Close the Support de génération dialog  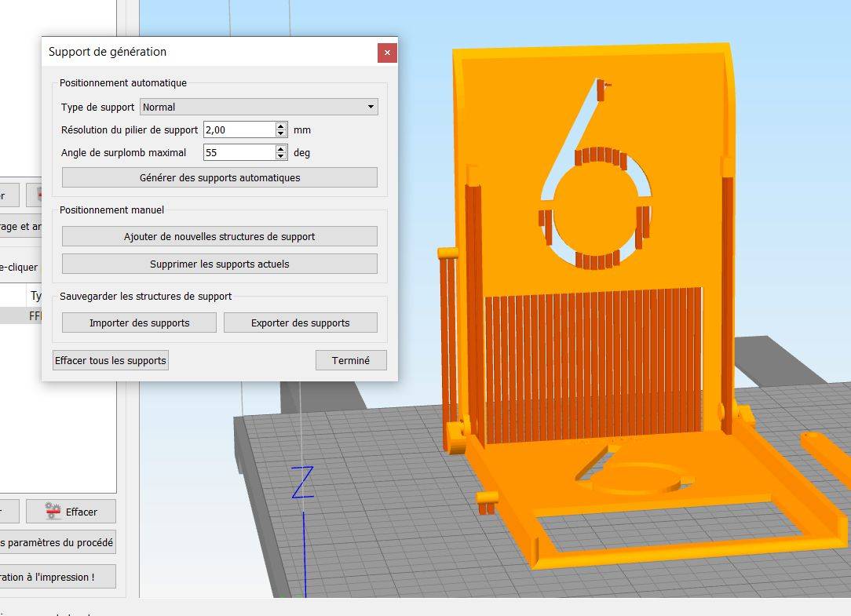click(386, 53)
